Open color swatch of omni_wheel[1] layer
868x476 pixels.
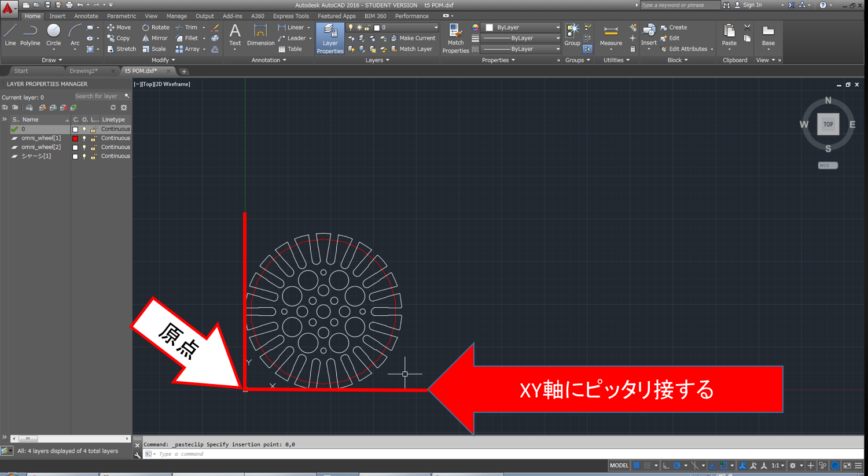click(75, 139)
